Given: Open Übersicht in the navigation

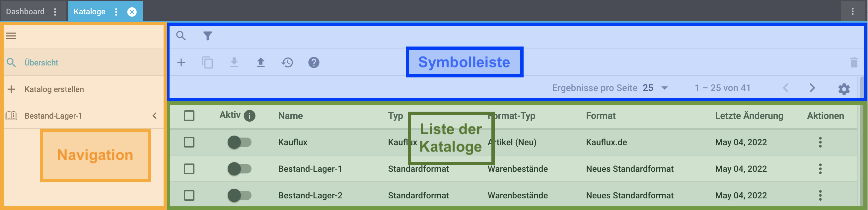Looking at the screenshot, I should [x=41, y=62].
